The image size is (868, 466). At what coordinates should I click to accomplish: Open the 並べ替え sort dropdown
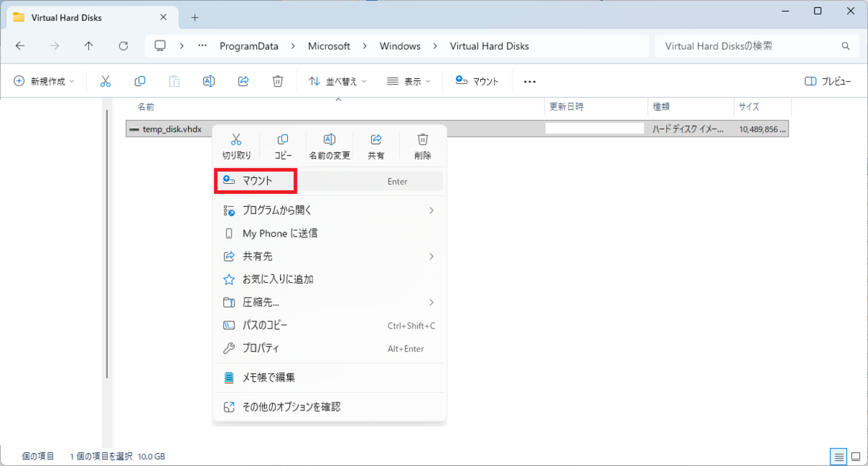(x=338, y=81)
